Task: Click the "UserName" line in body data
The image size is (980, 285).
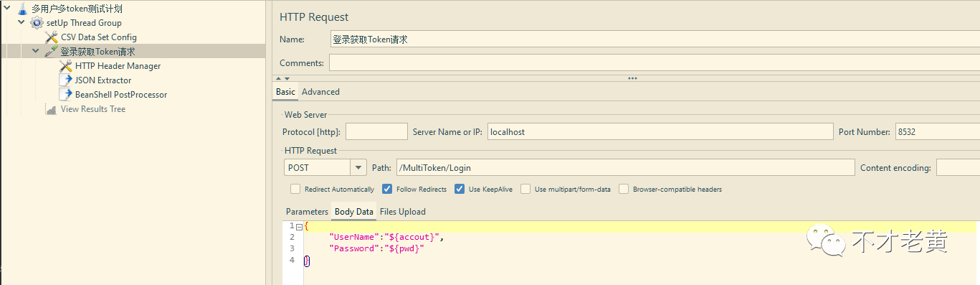Action: (x=387, y=237)
